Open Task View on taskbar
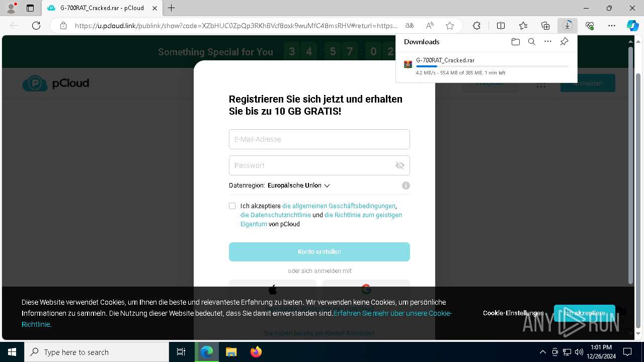644x362 pixels. (181, 352)
